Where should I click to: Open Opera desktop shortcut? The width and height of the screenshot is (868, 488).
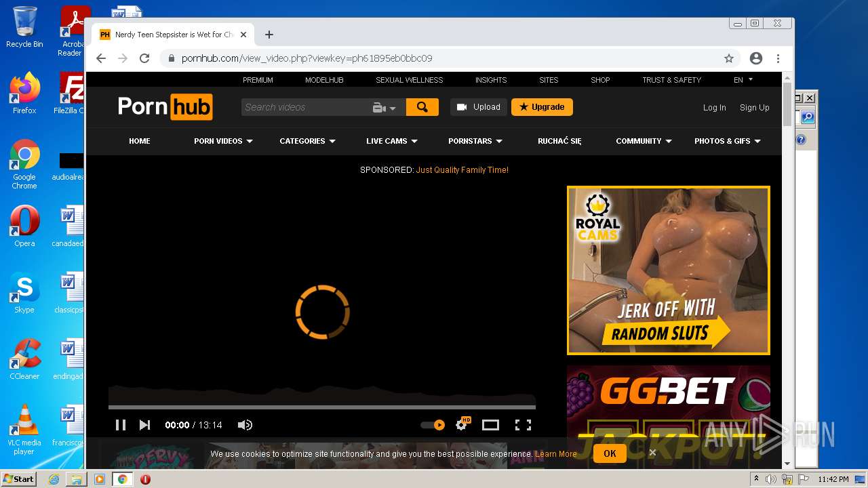click(24, 226)
